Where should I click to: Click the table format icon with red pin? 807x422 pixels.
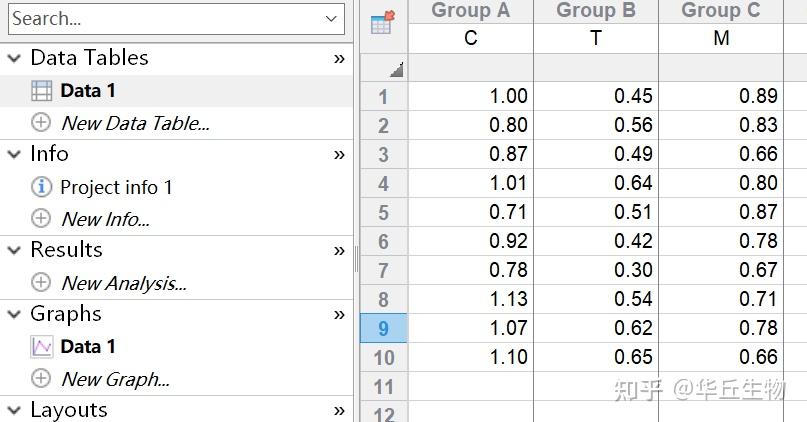point(382,22)
